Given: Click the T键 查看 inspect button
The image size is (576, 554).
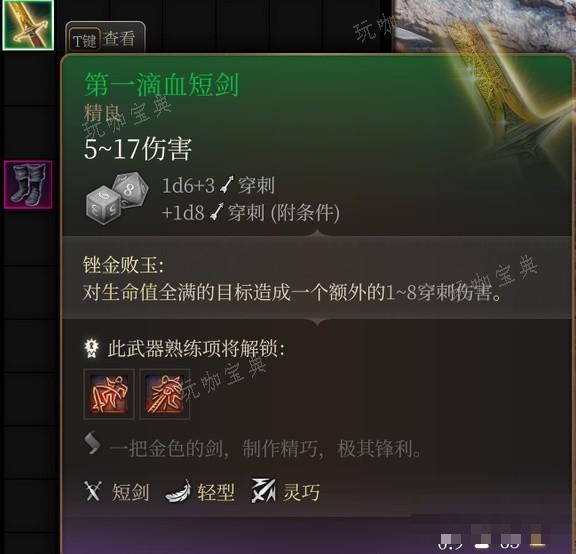Looking at the screenshot, I should click(105, 39).
